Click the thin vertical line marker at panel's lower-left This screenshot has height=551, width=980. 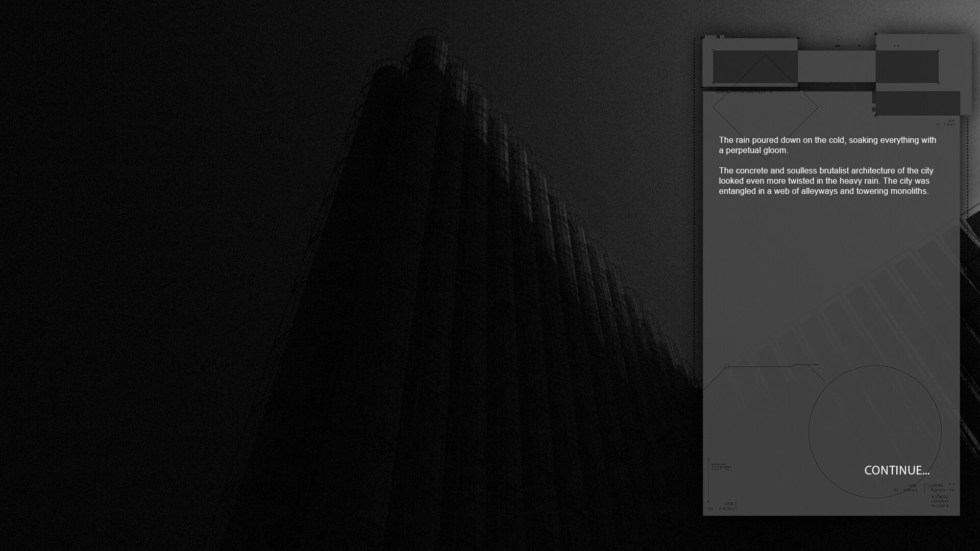708,480
